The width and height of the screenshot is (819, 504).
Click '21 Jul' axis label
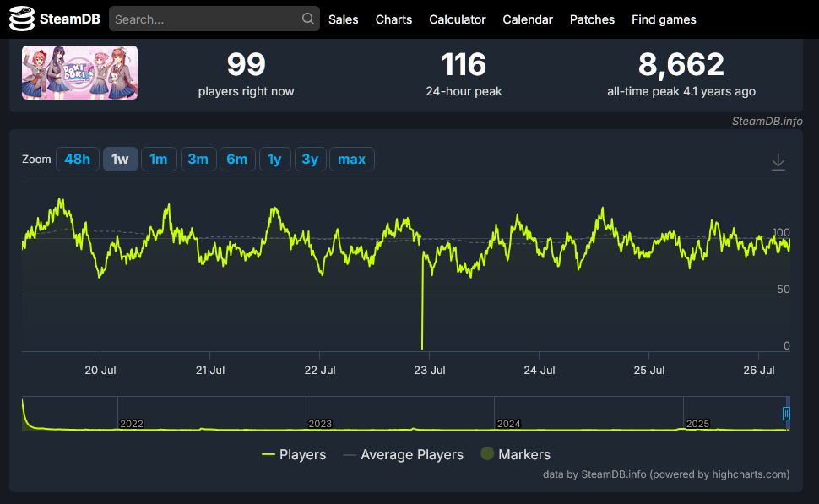(x=210, y=371)
